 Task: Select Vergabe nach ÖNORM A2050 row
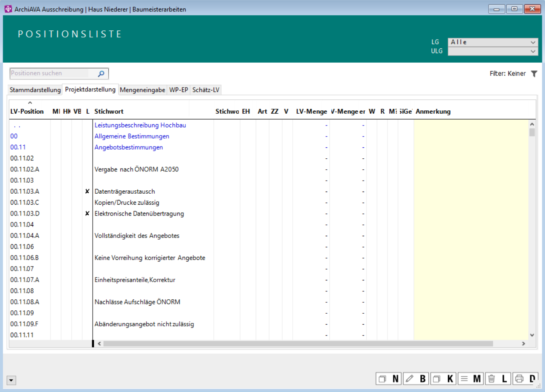pos(136,169)
